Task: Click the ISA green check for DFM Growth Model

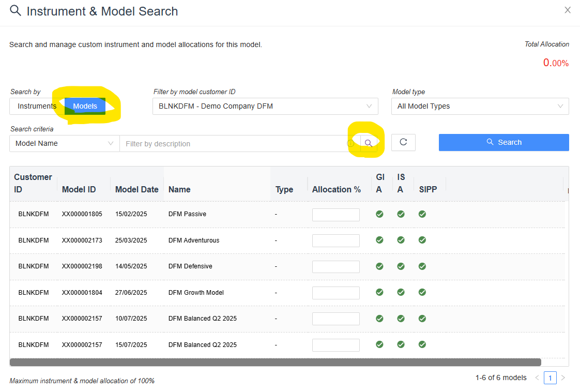Action: (401, 292)
